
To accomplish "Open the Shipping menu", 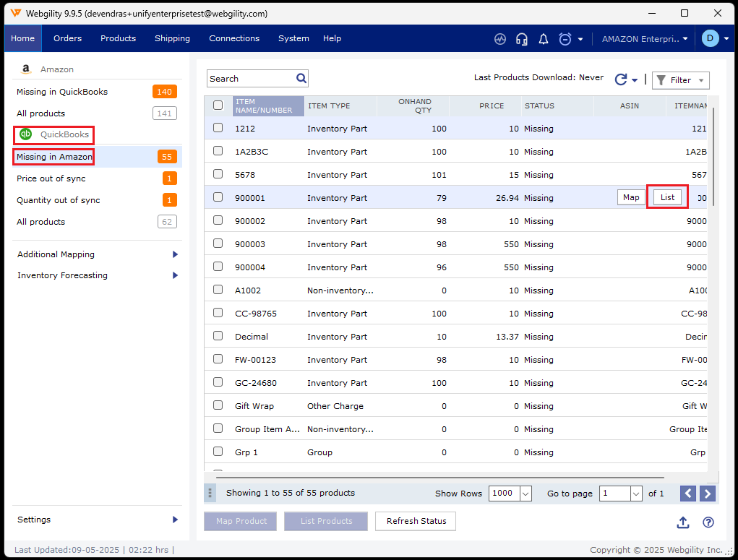I will [172, 38].
